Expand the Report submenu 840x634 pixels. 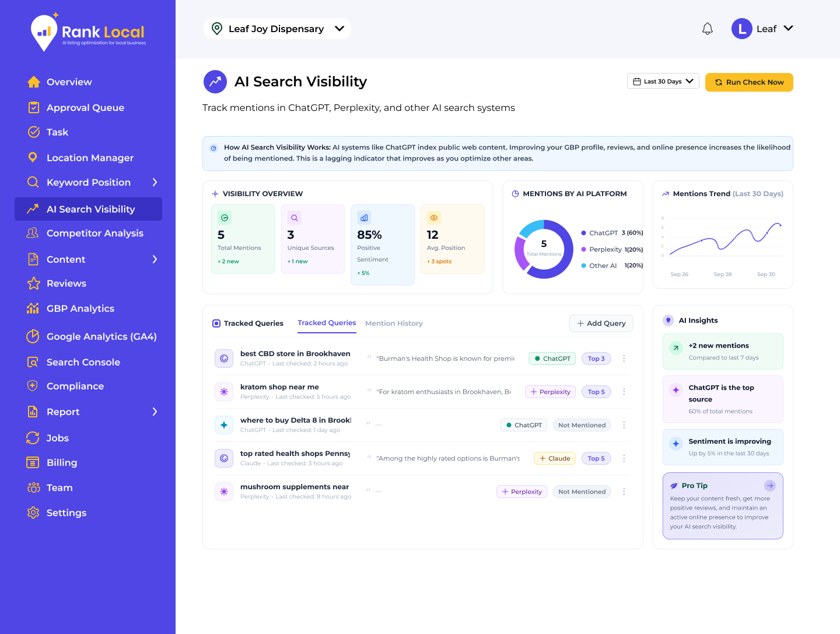[155, 412]
